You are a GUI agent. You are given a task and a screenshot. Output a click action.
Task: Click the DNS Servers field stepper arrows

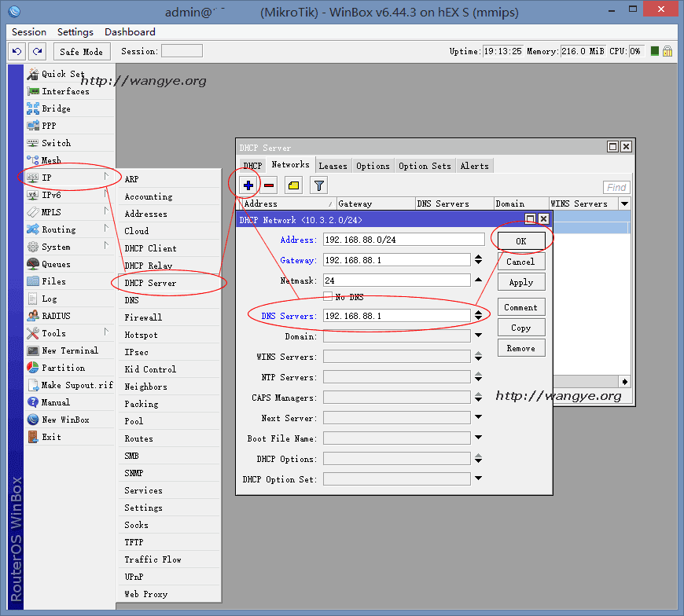[479, 315]
